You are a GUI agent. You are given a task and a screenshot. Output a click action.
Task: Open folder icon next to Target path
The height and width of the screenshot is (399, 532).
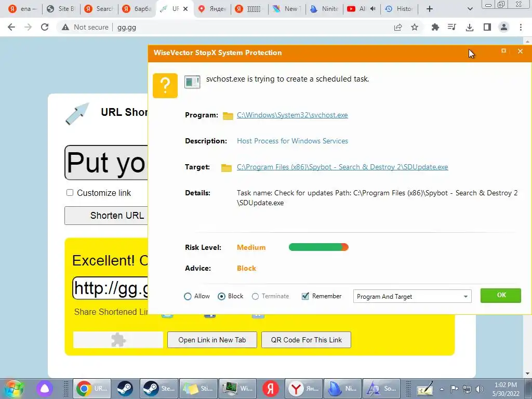(227, 168)
